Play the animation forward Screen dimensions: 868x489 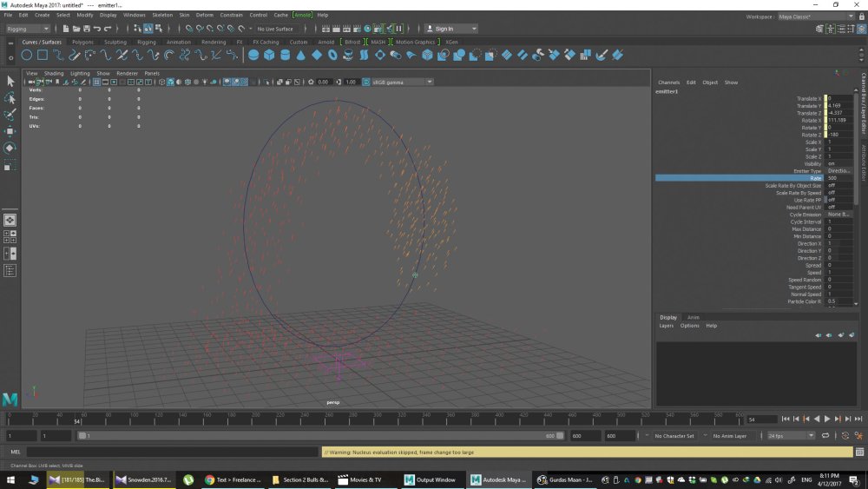pos(827,420)
